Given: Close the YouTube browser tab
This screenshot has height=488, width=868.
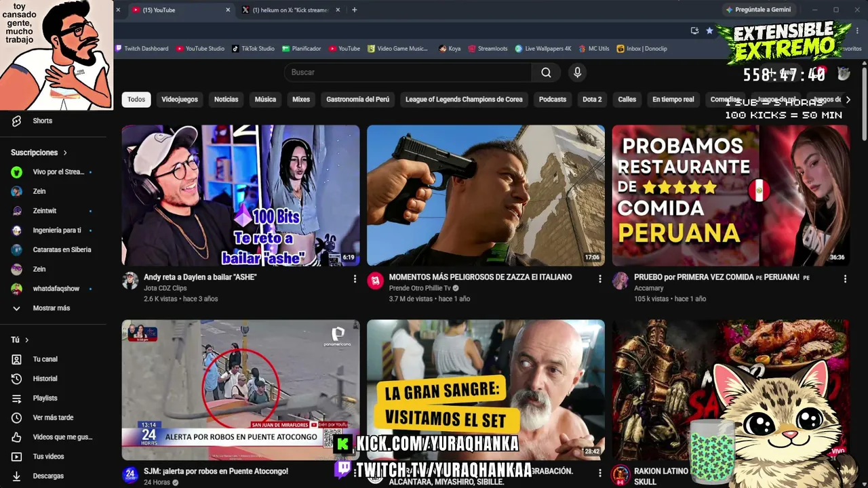Looking at the screenshot, I should coord(227,10).
